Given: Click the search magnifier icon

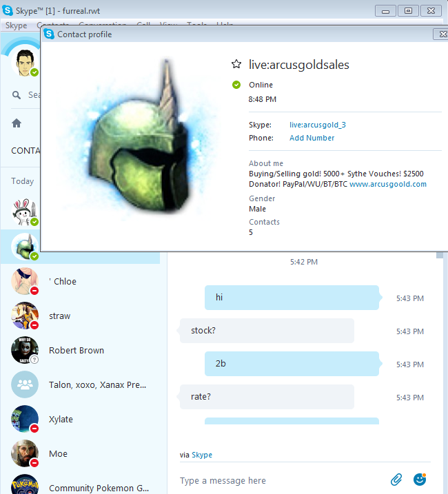Looking at the screenshot, I should click(x=17, y=95).
